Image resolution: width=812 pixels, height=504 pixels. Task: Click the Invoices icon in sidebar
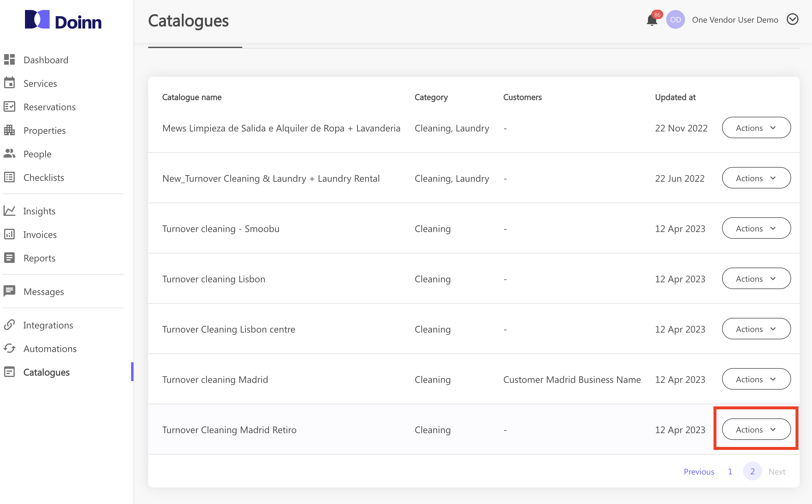point(9,234)
